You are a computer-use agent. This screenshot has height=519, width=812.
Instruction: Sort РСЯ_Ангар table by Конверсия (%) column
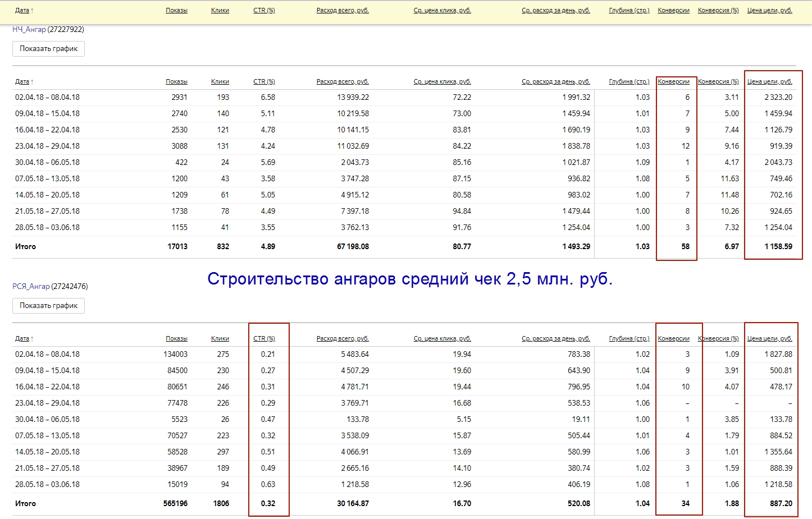pos(718,338)
